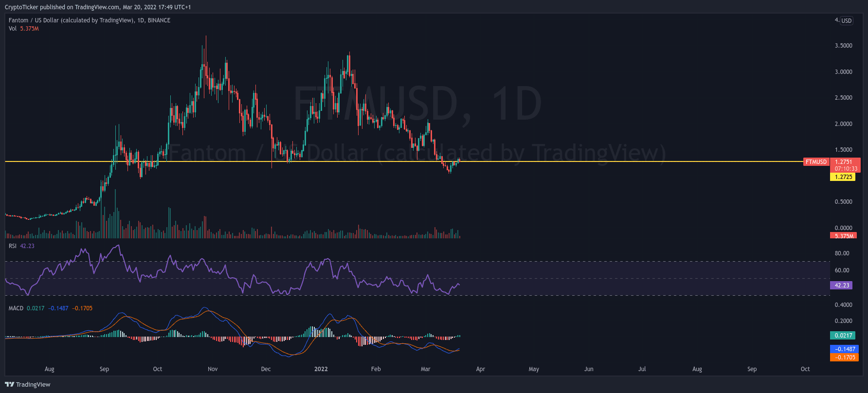Screen dimensions: 868x393
Task: Click the TradingView logo at bottom left
Action: coord(28,384)
